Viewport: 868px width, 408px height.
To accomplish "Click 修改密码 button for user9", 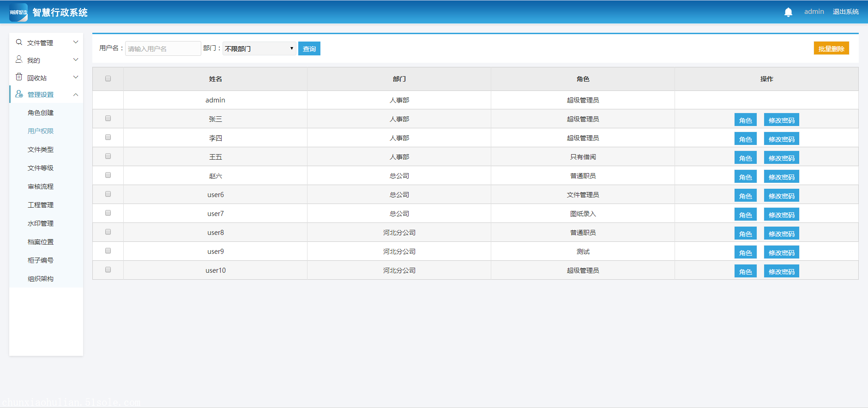I will 781,252.
